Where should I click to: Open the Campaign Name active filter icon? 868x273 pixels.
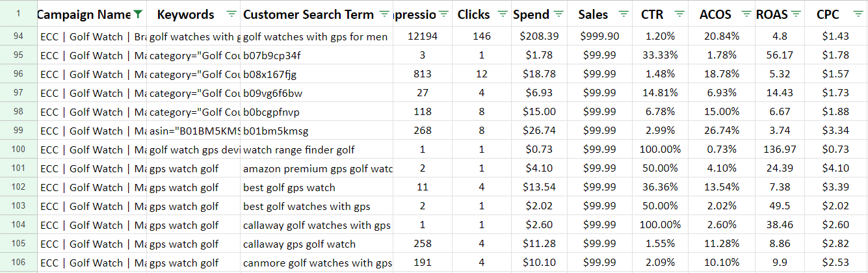[137, 14]
